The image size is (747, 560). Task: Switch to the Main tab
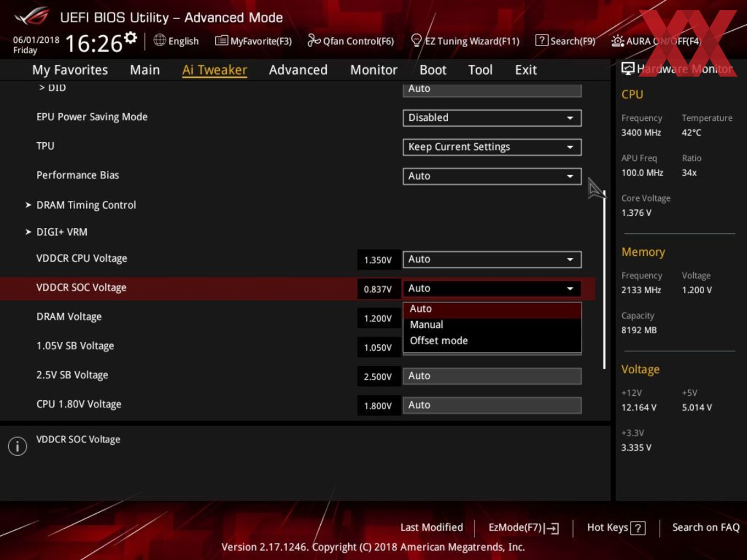click(x=145, y=70)
